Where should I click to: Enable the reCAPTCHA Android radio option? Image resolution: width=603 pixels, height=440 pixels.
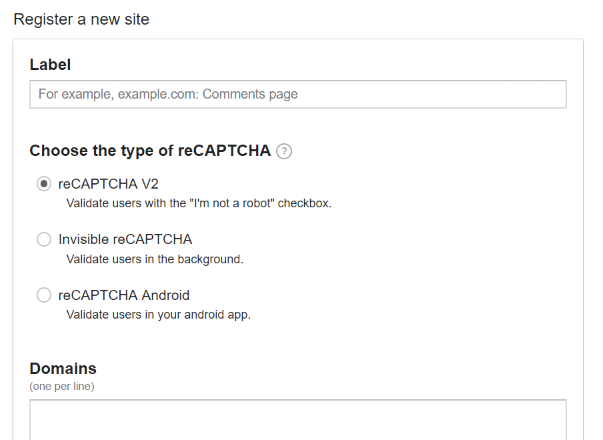pyautogui.click(x=43, y=296)
